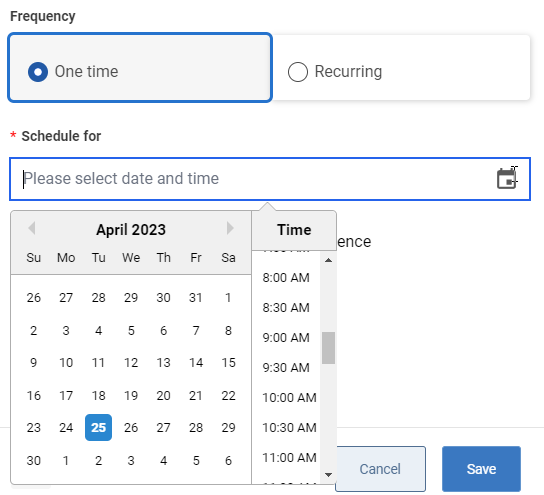Select March 31 in calendar
This screenshot has height=495, width=544.
pos(196,297)
